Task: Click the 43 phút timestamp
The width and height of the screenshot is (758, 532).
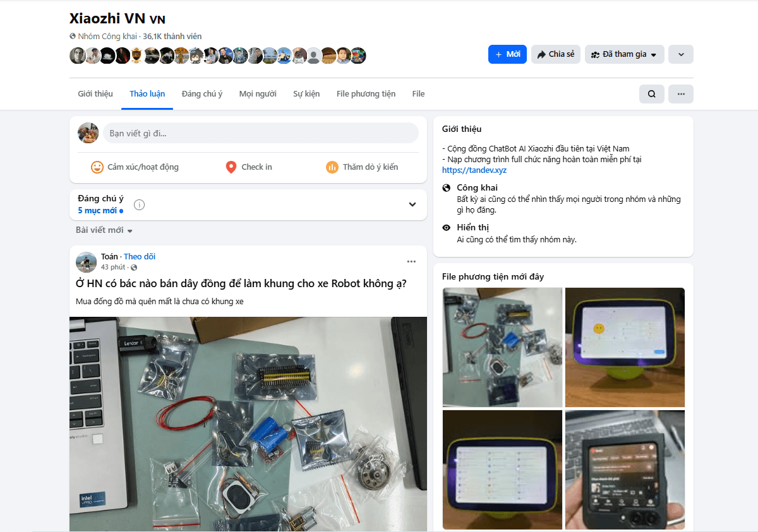Action: 113,268
